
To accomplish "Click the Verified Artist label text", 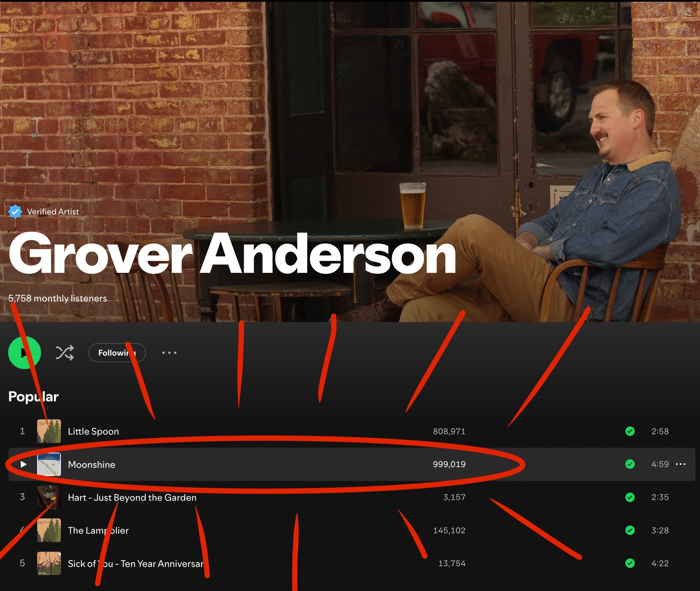I will click(53, 212).
